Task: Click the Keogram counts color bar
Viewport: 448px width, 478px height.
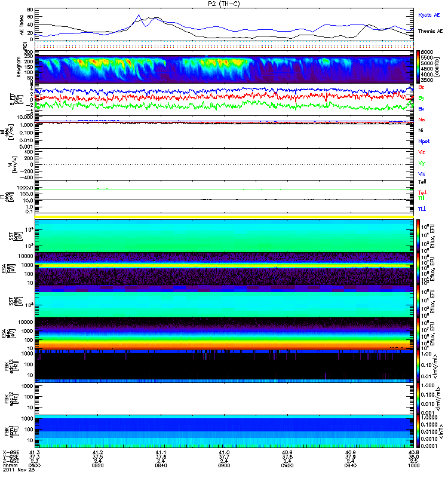Action: (x=419, y=69)
